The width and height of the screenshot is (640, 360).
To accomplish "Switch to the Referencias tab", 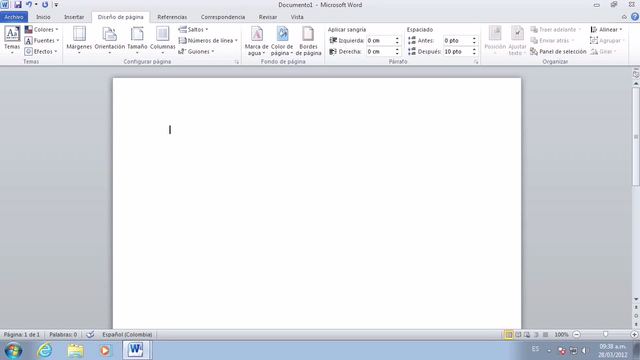I will tap(172, 17).
